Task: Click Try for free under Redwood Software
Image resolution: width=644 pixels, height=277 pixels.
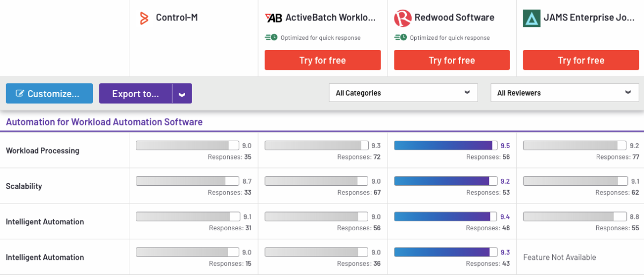Action: pos(452,60)
